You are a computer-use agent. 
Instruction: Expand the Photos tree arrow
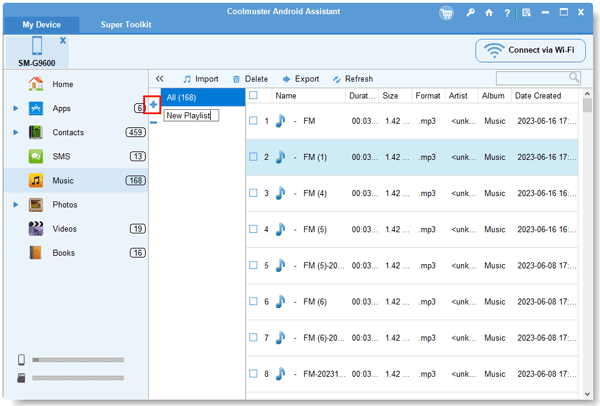(16, 205)
